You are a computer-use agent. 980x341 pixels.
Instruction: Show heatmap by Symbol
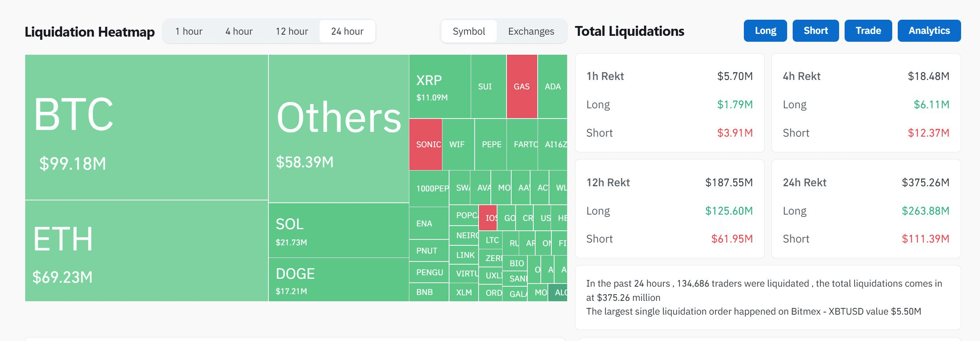(x=469, y=31)
